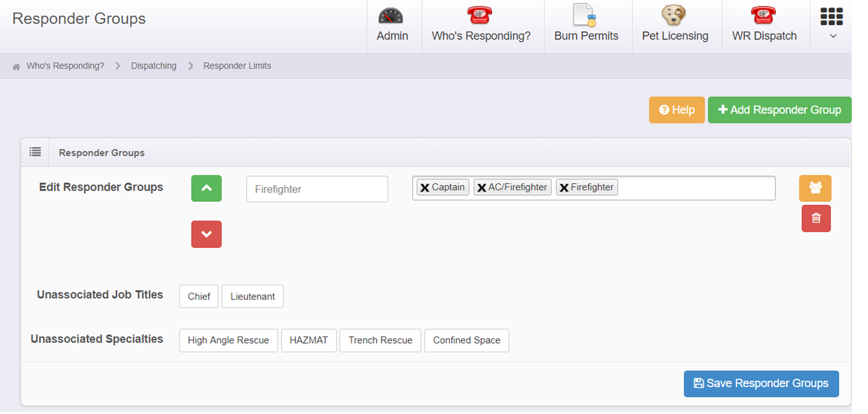
Task: Click Add Responder Group button
Action: 779,110
